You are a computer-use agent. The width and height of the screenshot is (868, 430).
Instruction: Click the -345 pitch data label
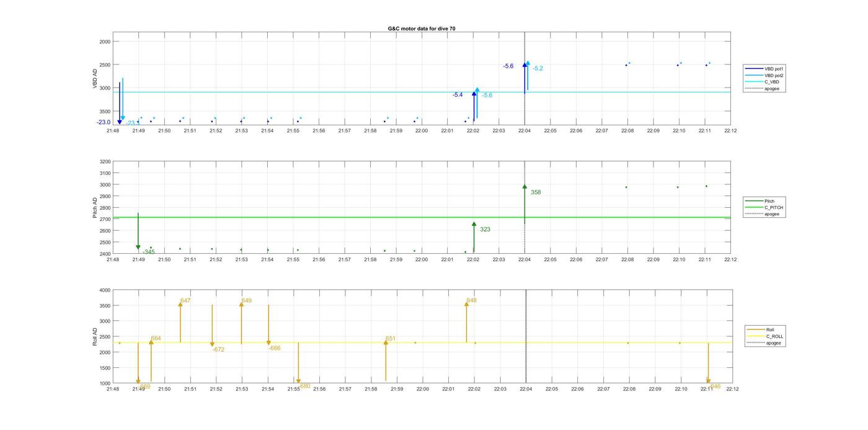pyautogui.click(x=149, y=252)
